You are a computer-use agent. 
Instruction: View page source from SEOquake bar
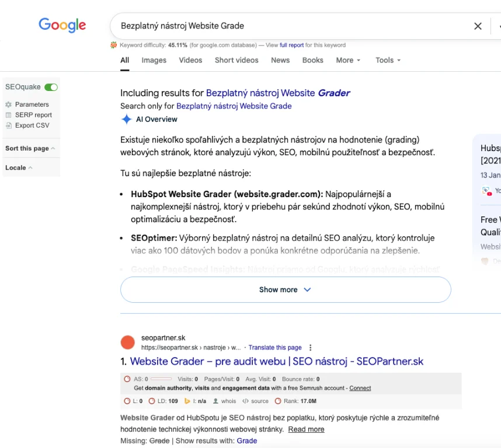[255, 401]
